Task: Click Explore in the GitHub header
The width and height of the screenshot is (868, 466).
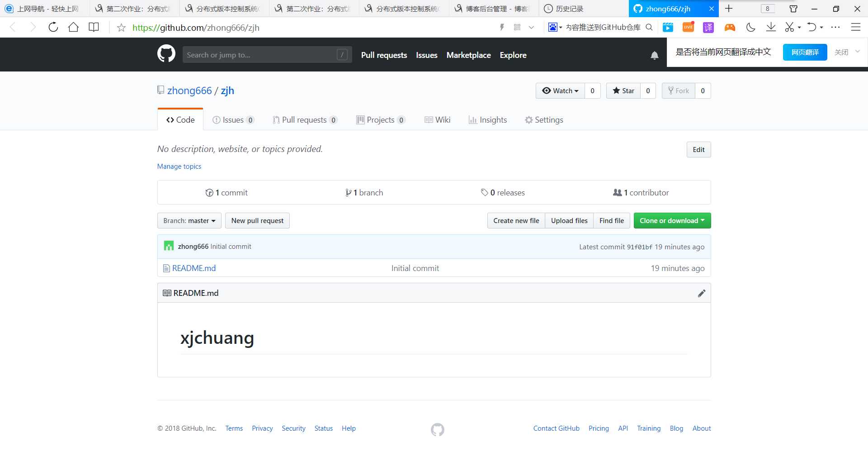Action: coord(513,55)
